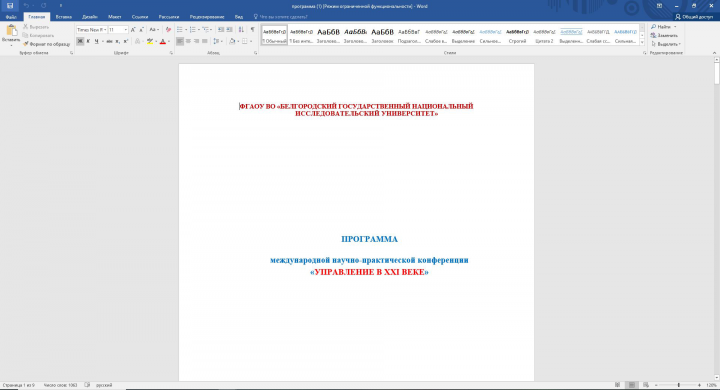Clear all formatting with the eraser icon
Image resolution: width=720 pixels, height=390 pixels.
(168, 29)
